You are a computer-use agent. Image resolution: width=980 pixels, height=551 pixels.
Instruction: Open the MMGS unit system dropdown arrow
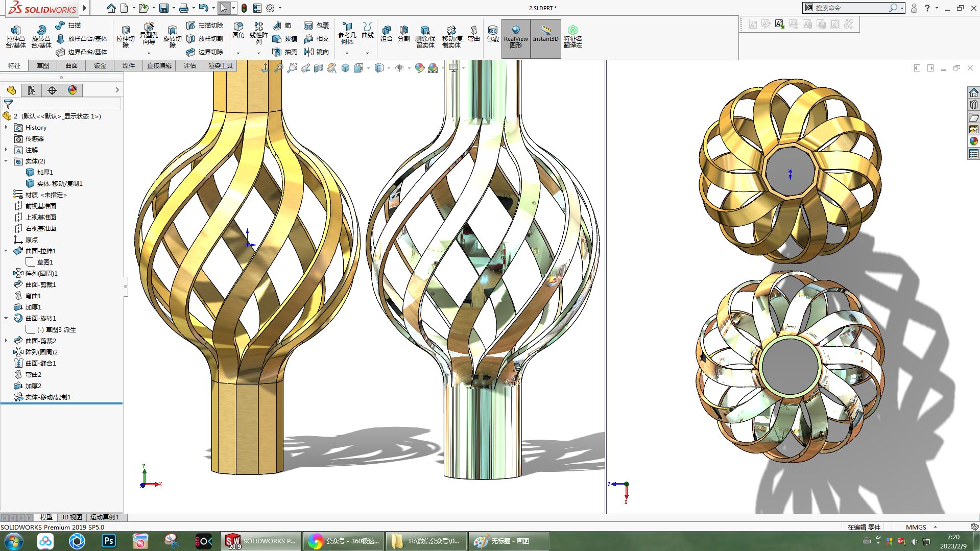(935, 527)
